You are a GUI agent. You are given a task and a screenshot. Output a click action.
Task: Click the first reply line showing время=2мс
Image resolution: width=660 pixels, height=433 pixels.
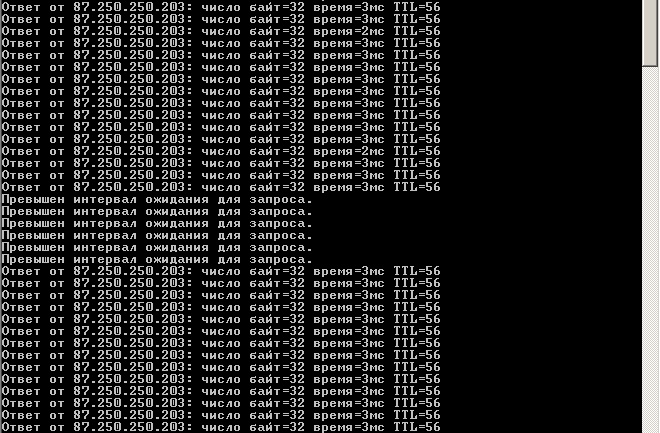pos(221,32)
